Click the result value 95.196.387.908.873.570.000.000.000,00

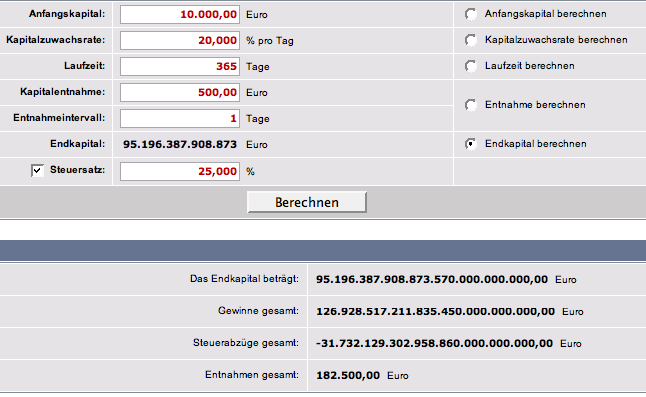click(432, 280)
